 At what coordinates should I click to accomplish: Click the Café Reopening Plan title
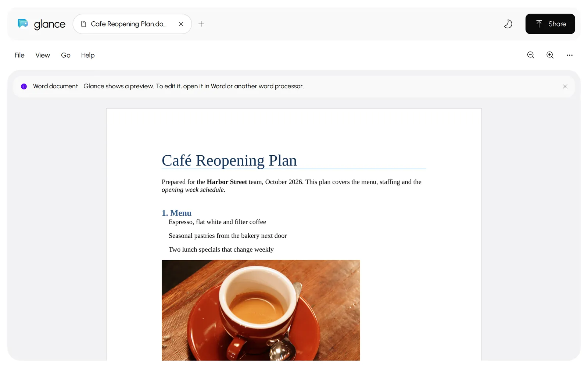229,160
